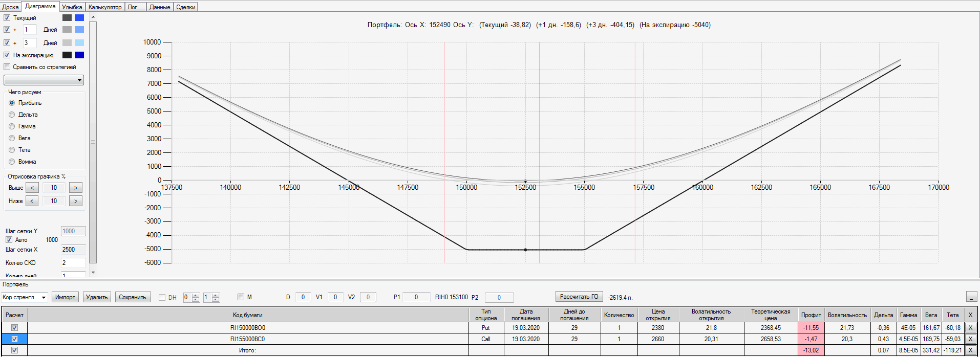Switch to Улыбка tab
The width and height of the screenshot is (980, 357).
tap(72, 7)
